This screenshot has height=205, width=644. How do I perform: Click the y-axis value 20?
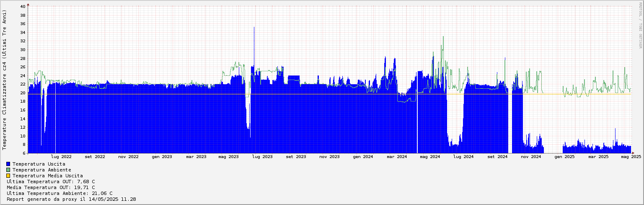click(23, 93)
